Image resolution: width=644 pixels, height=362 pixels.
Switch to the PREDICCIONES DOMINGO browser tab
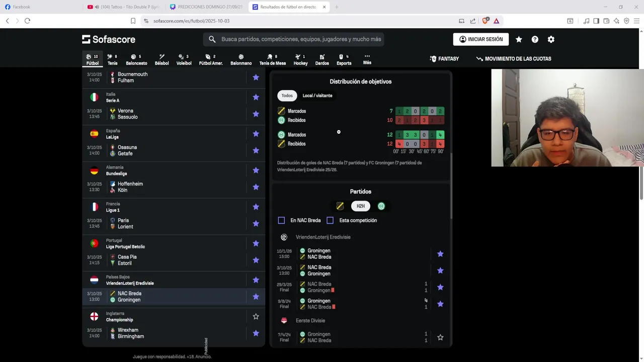pyautogui.click(x=206, y=7)
